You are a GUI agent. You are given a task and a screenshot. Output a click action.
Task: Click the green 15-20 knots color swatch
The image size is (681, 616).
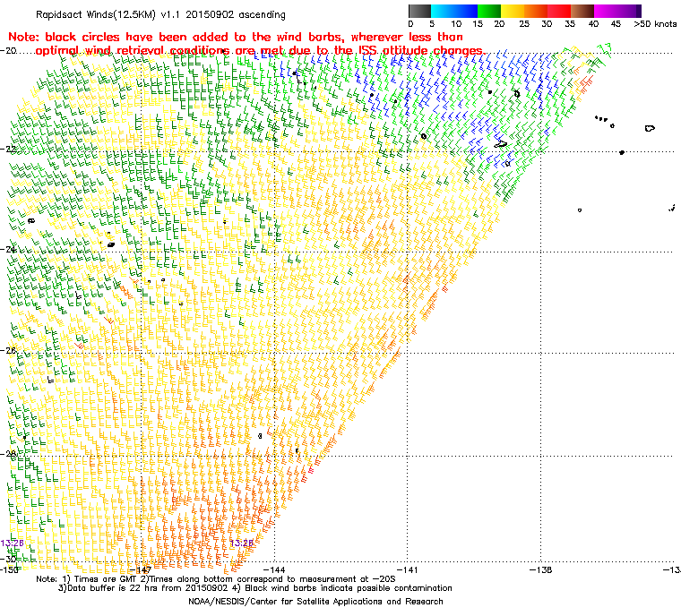[x=489, y=11]
